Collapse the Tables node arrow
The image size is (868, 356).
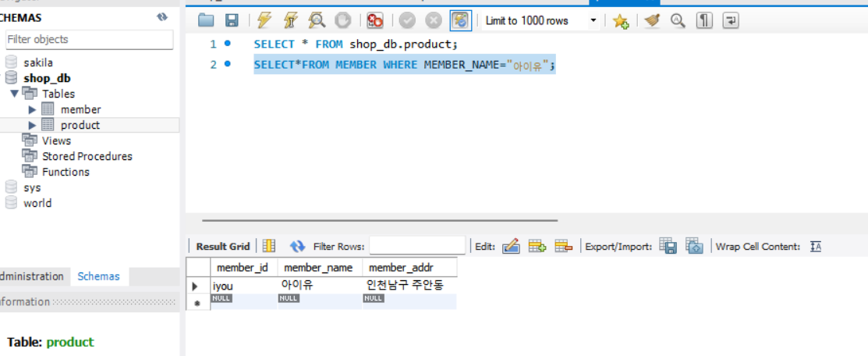pyautogui.click(x=14, y=94)
